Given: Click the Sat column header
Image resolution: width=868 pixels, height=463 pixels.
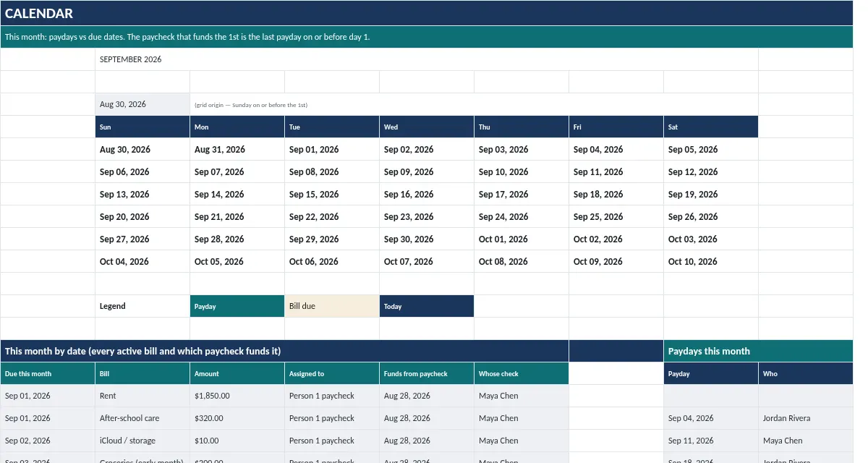Looking at the screenshot, I should [711, 127].
